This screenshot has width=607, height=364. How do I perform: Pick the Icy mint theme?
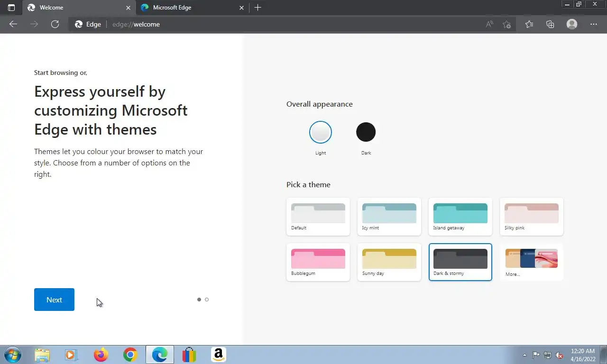[x=389, y=217]
